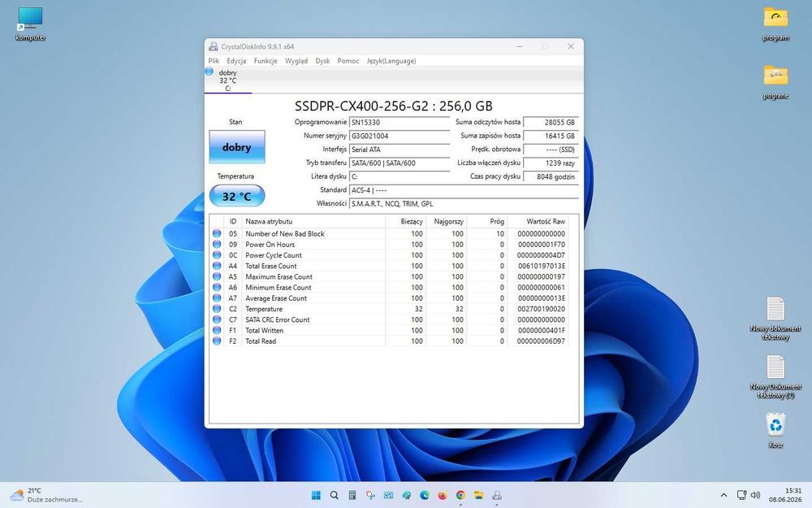Click the G3G021004 serial number field
812x508 pixels.
(x=400, y=136)
